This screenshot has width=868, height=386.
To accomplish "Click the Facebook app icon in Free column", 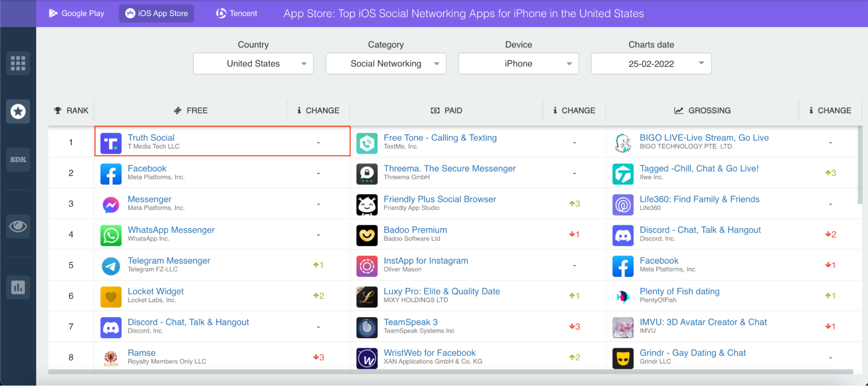I will 111,174.
